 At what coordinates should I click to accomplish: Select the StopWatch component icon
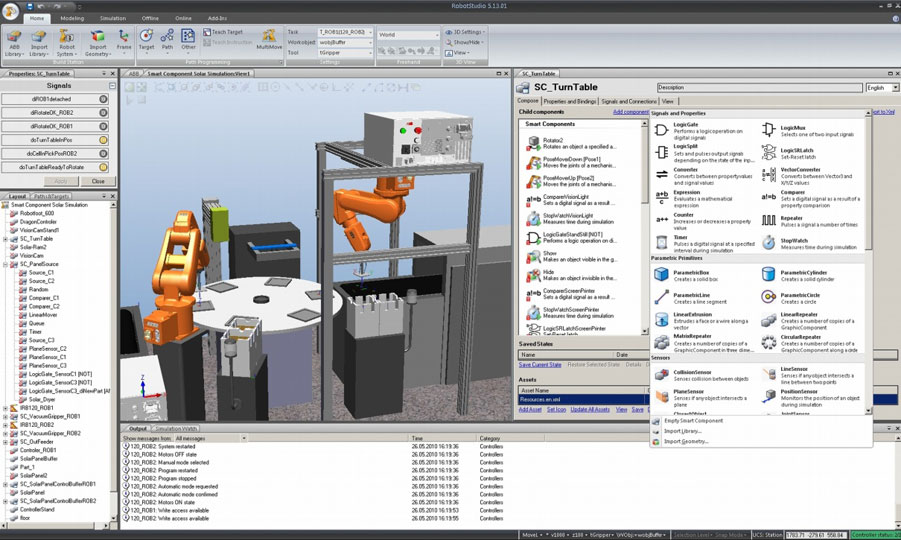(768, 242)
